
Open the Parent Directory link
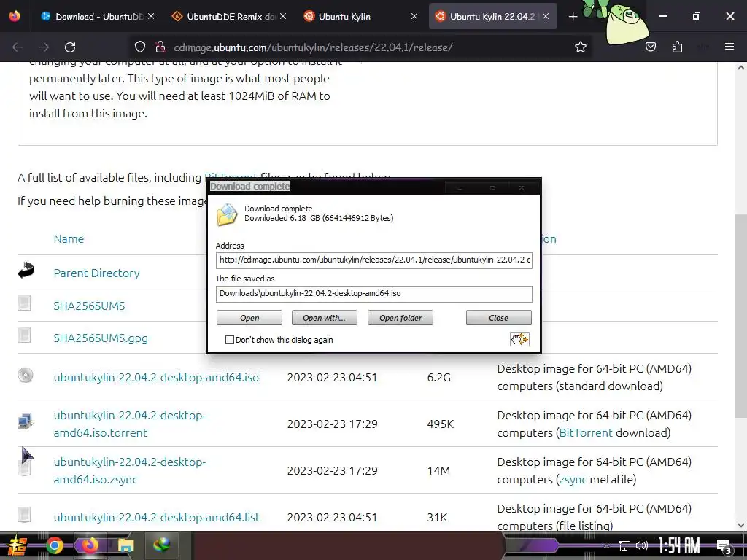(x=97, y=273)
